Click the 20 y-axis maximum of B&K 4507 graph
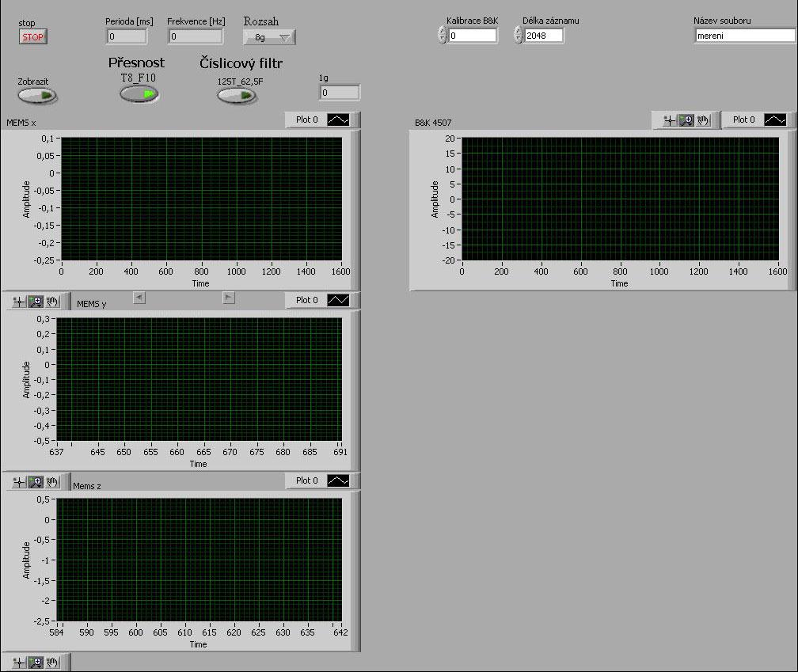The image size is (798, 672). tap(450, 139)
